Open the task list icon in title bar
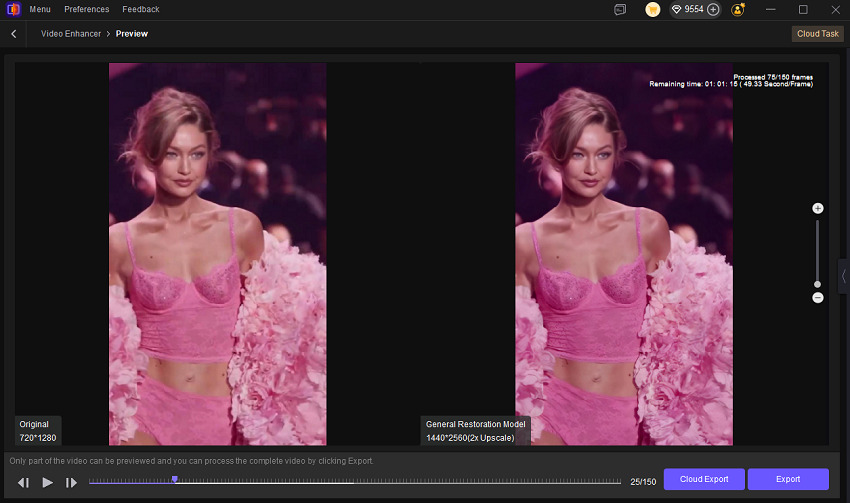Screen dimensions: 850x503 (x=620, y=9)
